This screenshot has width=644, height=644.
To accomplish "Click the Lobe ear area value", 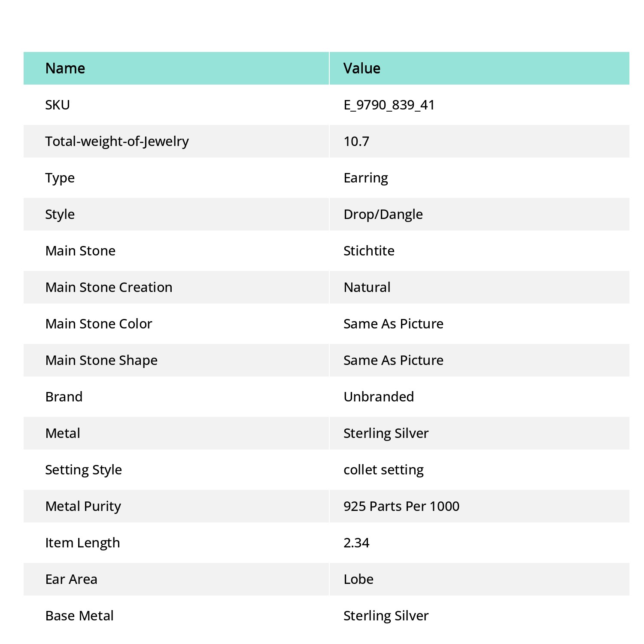I will pyautogui.click(x=358, y=579).
